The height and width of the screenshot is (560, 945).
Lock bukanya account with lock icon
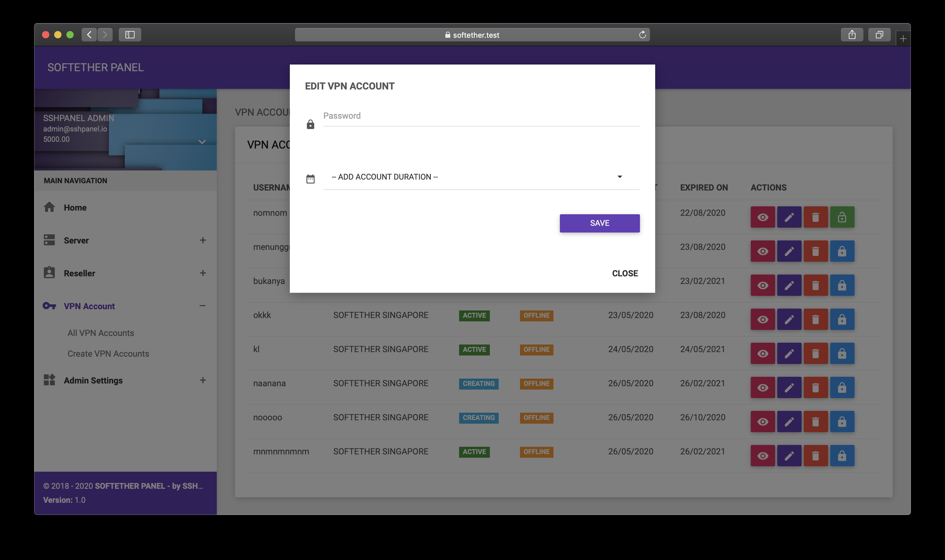[x=841, y=285]
